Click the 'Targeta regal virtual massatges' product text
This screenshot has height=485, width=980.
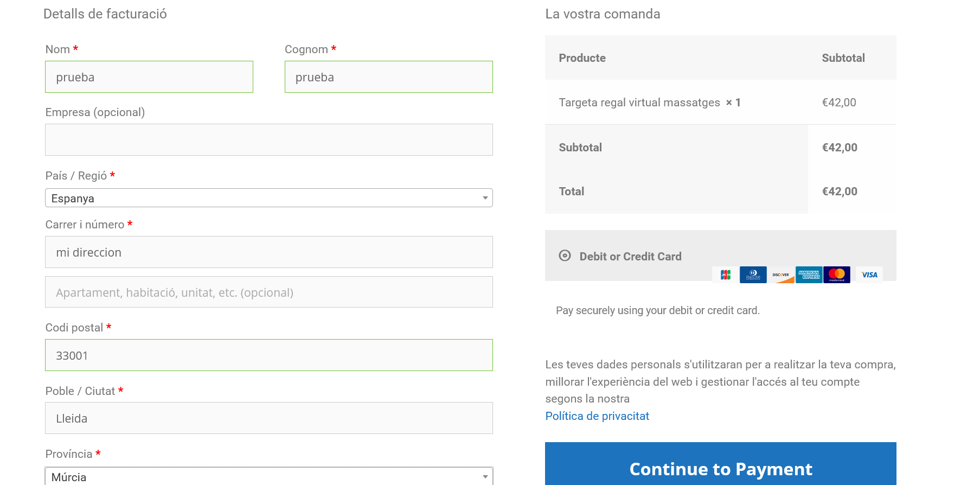[x=639, y=103]
